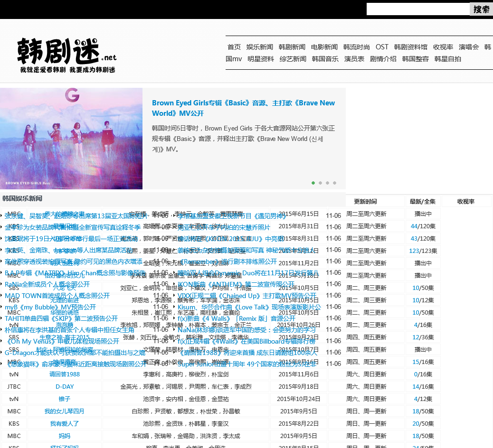Image resolution: width=493 pixels, height=448 pixels.
Task: Select the fourth carousel dot
Action: coord(334,183)
